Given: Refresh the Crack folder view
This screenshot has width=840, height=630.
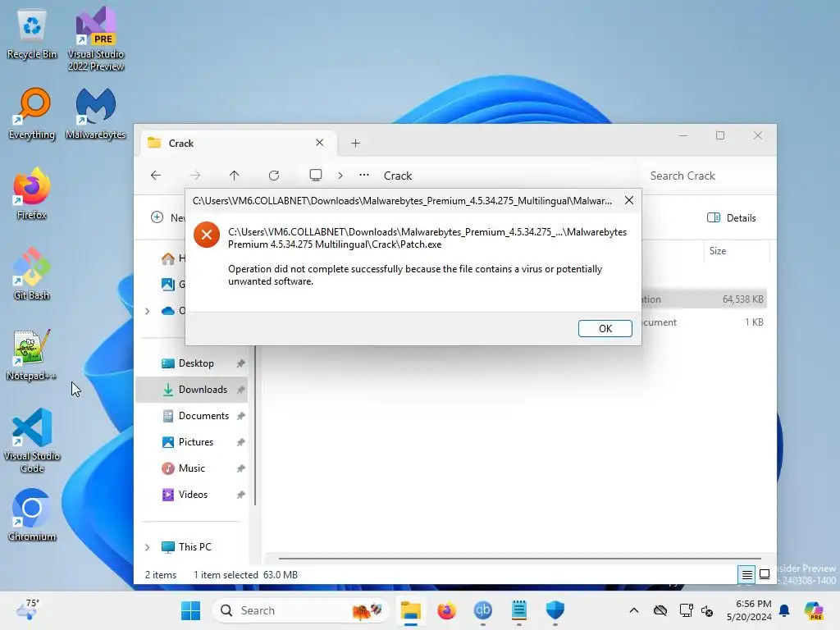Looking at the screenshot, I should coord(274,176).
